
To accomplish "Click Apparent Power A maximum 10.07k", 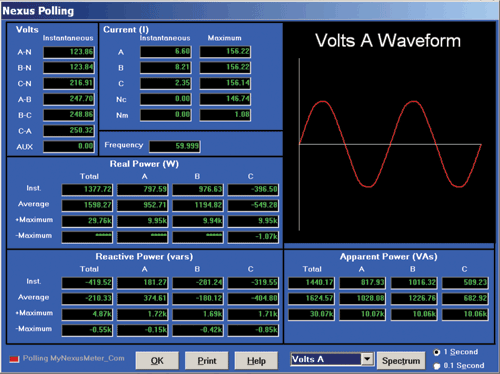I will point(362,314).
